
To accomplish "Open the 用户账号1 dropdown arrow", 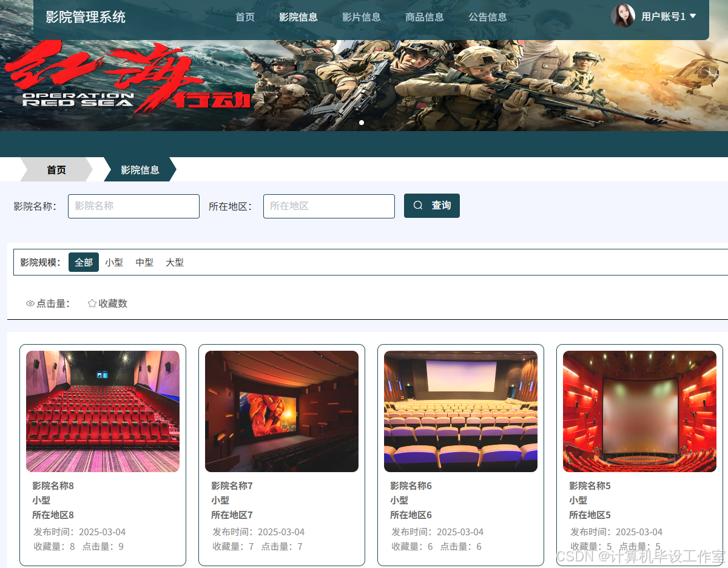I will (x=693, y=16).
